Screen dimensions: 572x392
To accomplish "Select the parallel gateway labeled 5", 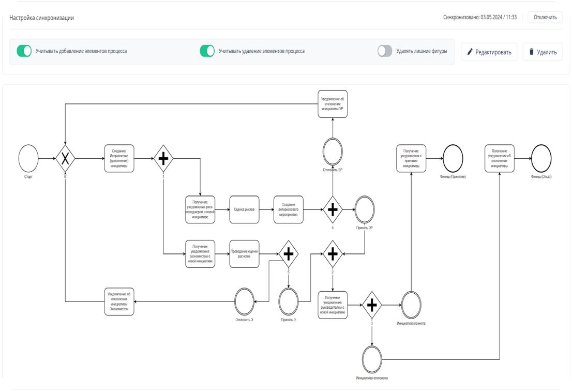I will pos(289,254).
